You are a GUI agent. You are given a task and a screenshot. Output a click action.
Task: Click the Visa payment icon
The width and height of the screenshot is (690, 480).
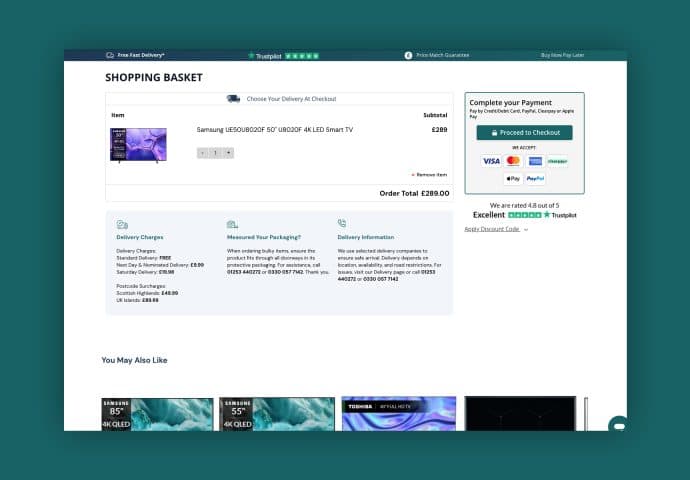point(491,161)
